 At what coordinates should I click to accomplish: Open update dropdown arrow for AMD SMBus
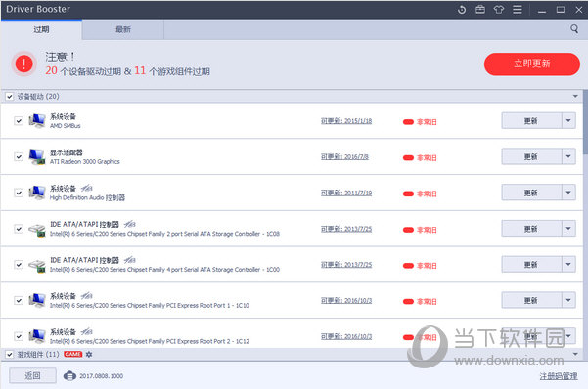568,120
